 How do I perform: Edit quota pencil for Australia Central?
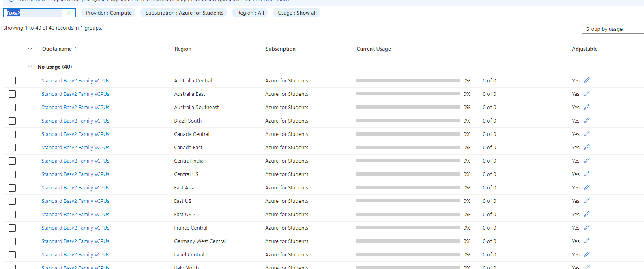(587, 80)
